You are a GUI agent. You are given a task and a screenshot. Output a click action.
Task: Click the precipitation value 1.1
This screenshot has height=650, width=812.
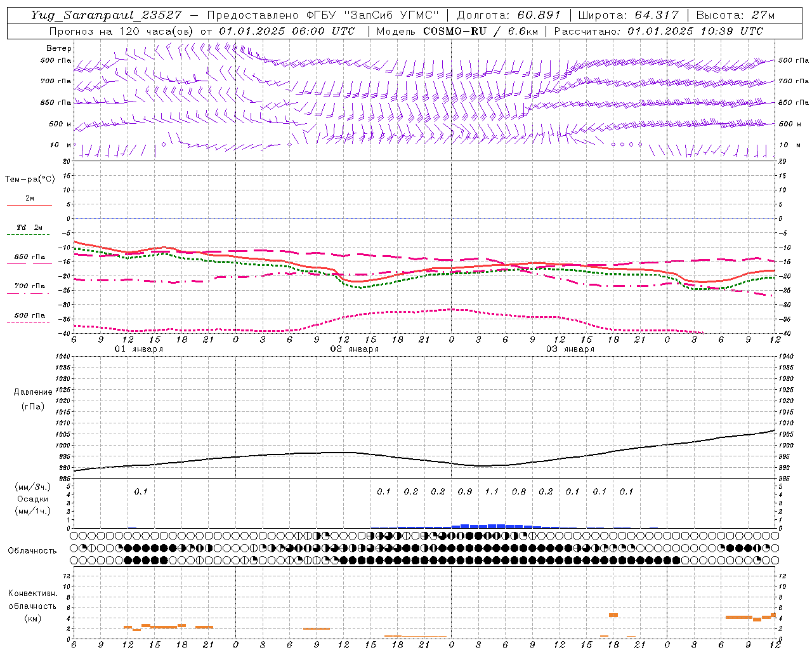492,491
